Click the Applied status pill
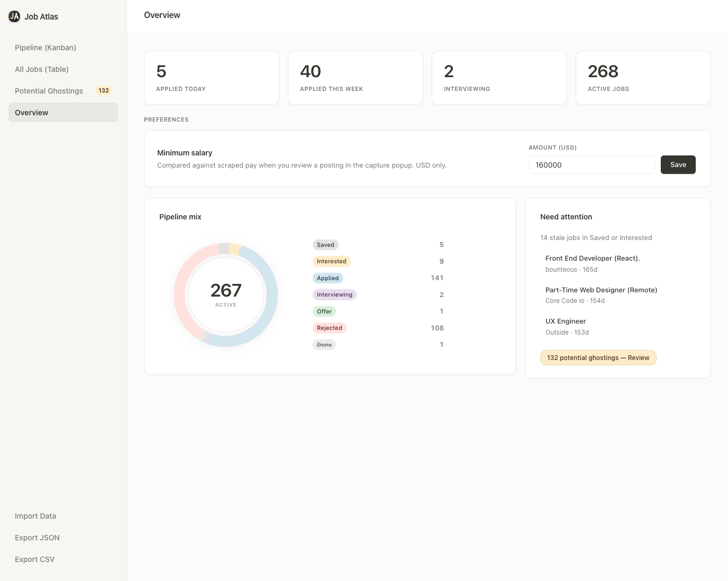This screenshot has height=581, width=728. click(328, 278)
